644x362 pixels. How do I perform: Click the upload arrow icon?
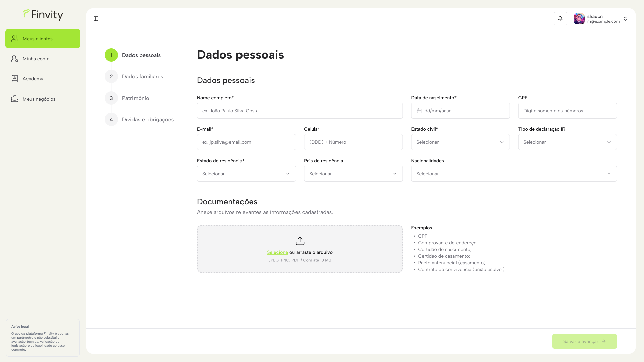pyautogui.click(x=300, y=241)
